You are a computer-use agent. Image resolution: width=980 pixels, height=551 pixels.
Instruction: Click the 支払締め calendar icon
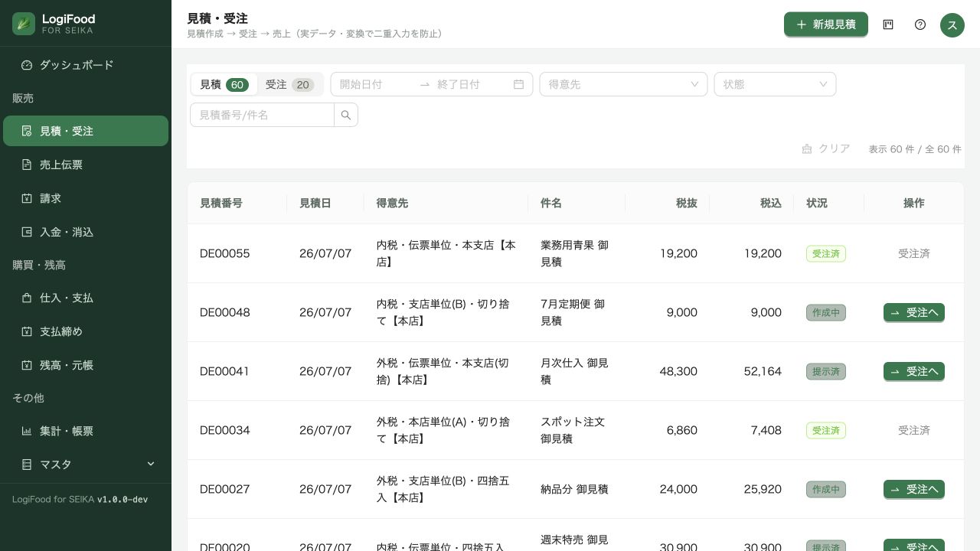(27, 331)
